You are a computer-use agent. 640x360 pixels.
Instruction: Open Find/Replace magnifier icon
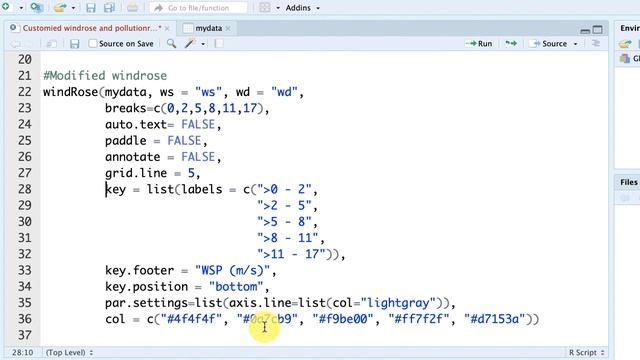pyautogui.click(x=171, y=43)
